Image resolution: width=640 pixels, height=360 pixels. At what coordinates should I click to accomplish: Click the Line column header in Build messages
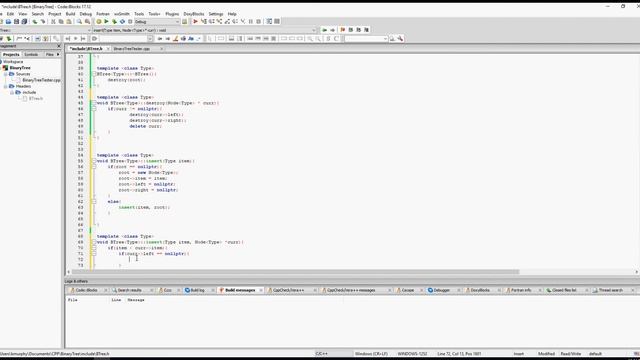tap(116, 300)
